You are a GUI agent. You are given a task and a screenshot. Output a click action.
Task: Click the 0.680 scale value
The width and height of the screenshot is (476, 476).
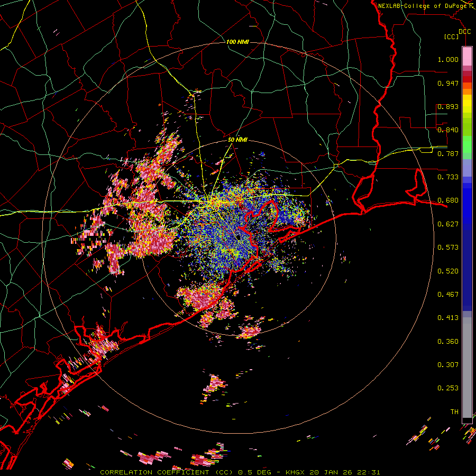click(x=448, y=200)
